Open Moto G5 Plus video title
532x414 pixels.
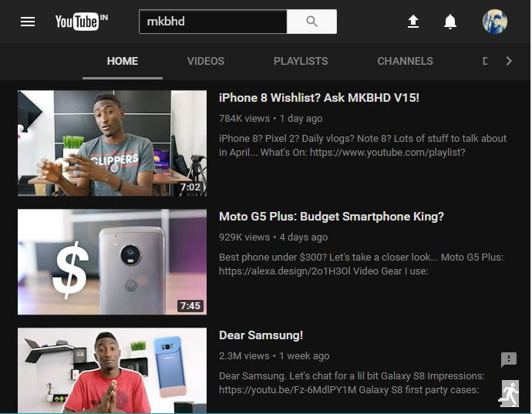point(332,217)
